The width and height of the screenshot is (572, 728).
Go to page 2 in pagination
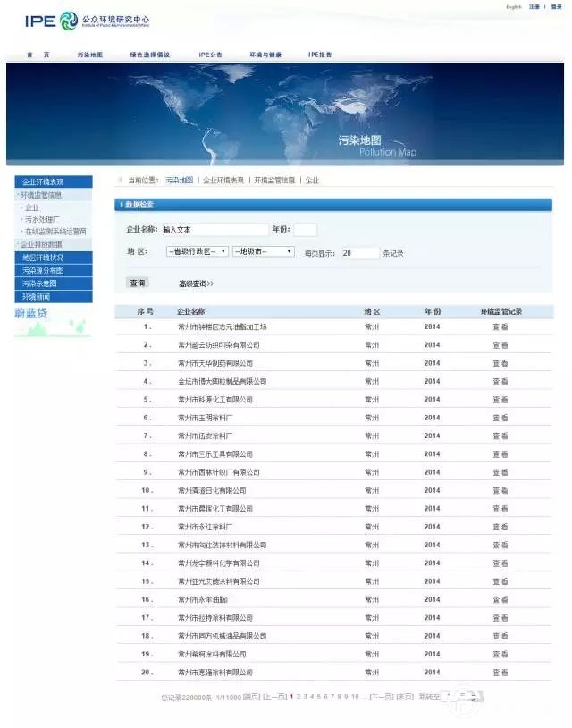(x=299, y=697)
